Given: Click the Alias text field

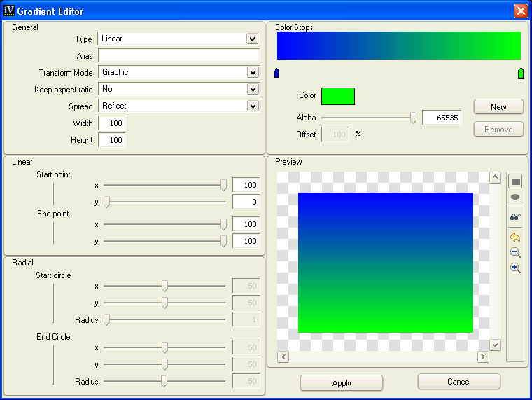Looking at the screenshot, I should point(178,55).
